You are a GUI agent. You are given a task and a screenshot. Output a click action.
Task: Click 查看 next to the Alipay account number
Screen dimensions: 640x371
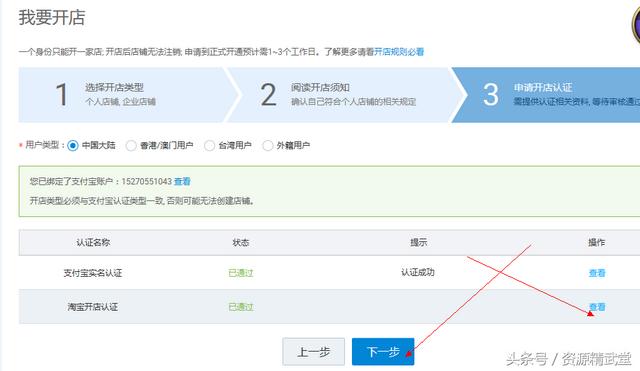coord(182,181)
